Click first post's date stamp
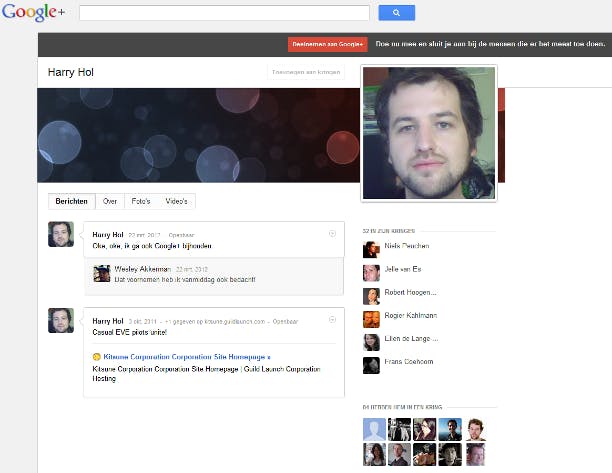 pos(144,235)
